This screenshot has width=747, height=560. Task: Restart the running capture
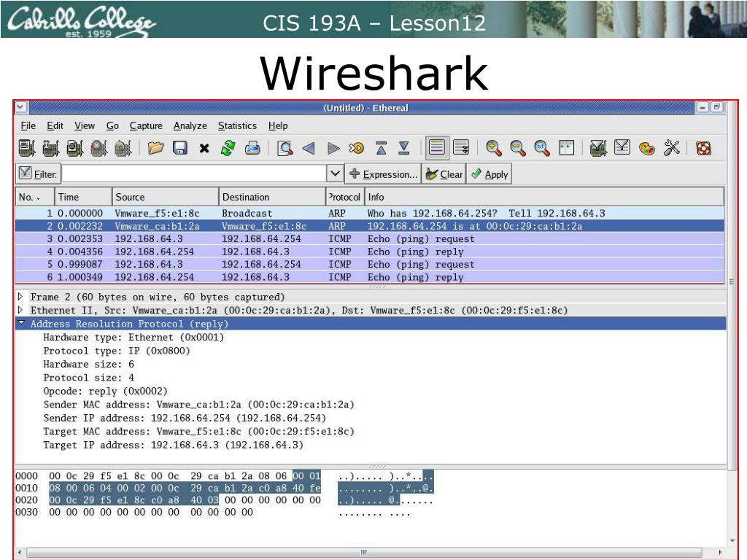(x=123, y=148)
